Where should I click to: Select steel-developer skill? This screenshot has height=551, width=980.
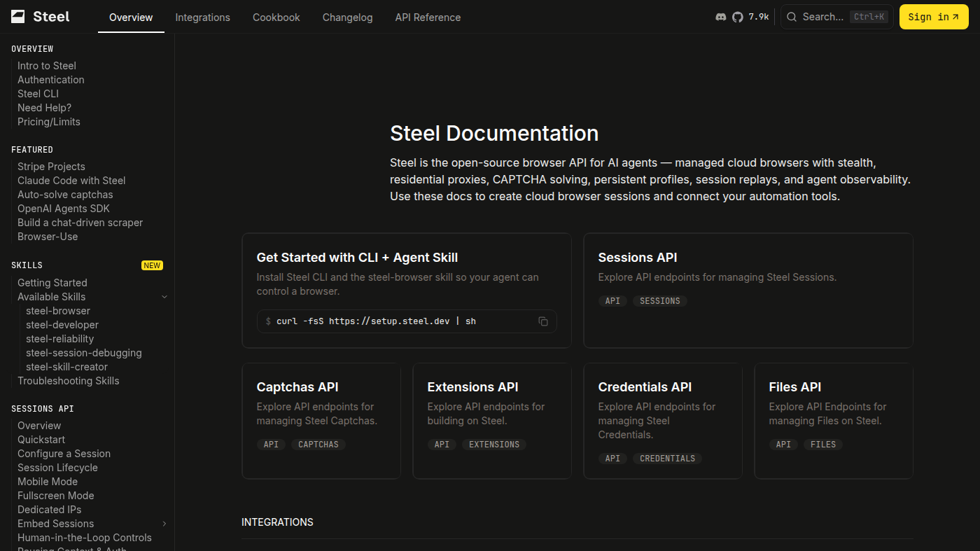[62, 325]
